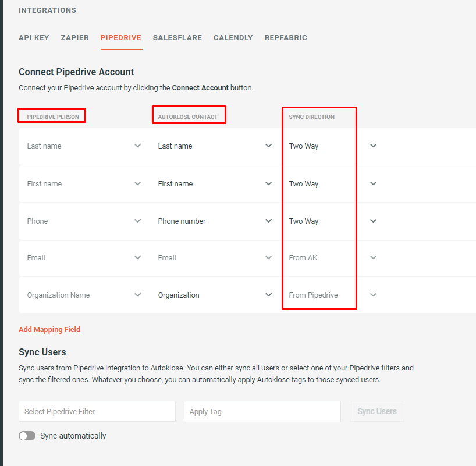Click the Pipedrive Last name field text
This screenshot has width=476, height=466.
click(x=44, y=146)
